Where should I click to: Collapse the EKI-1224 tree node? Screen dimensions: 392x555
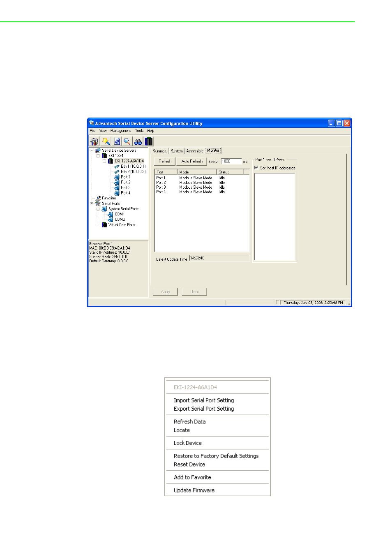[98, 156]
